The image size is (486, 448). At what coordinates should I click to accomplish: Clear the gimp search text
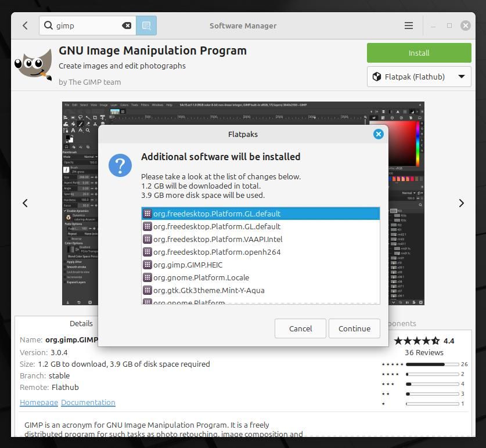tap(127, 26)
